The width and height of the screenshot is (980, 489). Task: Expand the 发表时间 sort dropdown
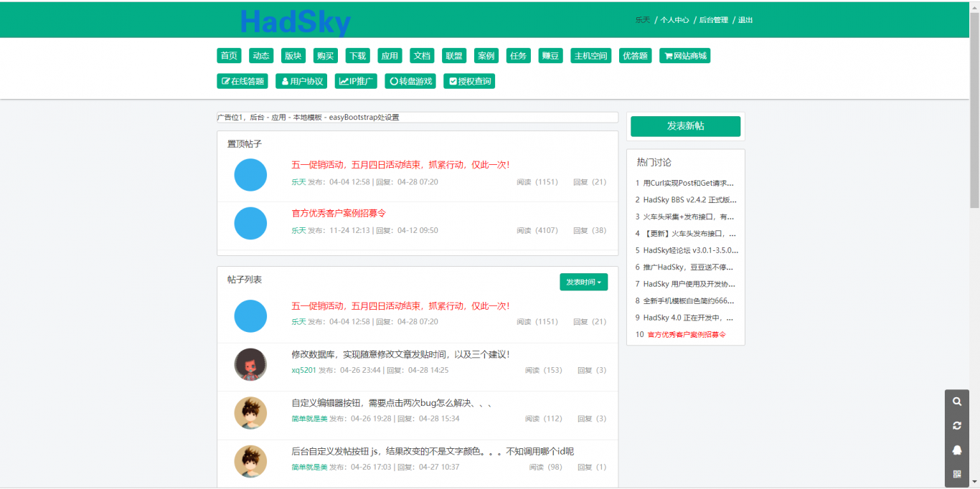tap(583, 282)
